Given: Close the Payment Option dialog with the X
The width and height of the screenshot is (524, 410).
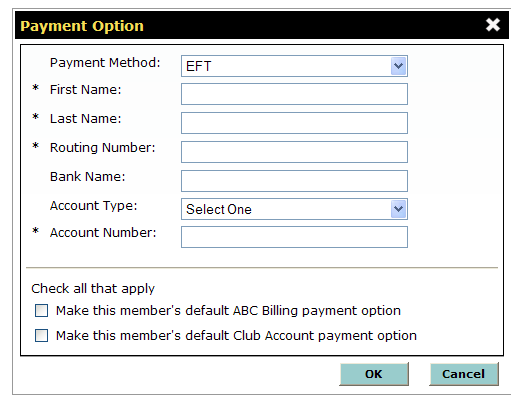Looking at the screenshot, I should (x=493, y=25).
